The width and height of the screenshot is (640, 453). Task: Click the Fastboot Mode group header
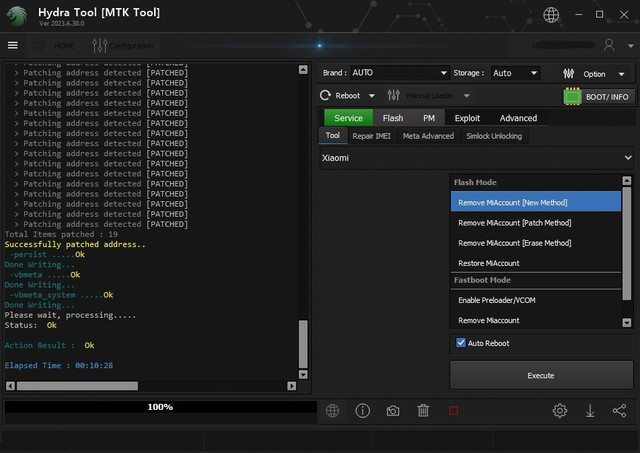[536, 280]
